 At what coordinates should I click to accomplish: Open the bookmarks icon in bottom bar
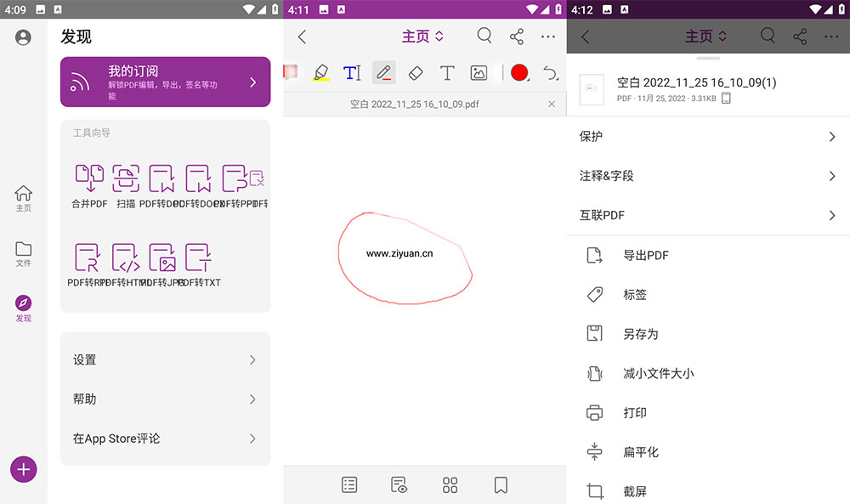pos(500,484)
